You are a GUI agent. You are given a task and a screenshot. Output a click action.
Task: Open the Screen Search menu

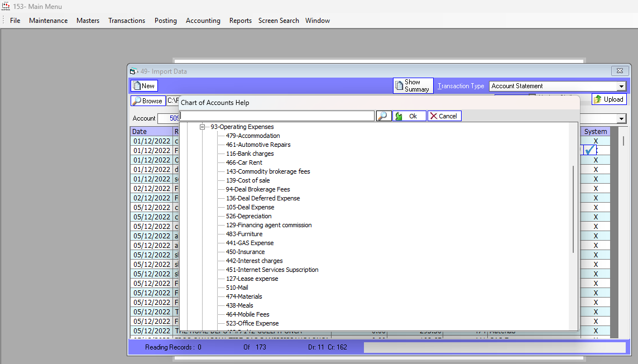[x=279, y=20]
